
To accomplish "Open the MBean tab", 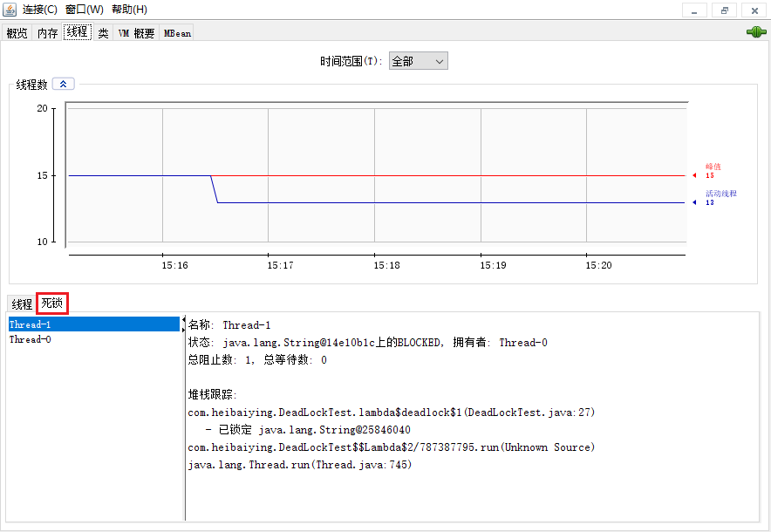I will 177,33.
